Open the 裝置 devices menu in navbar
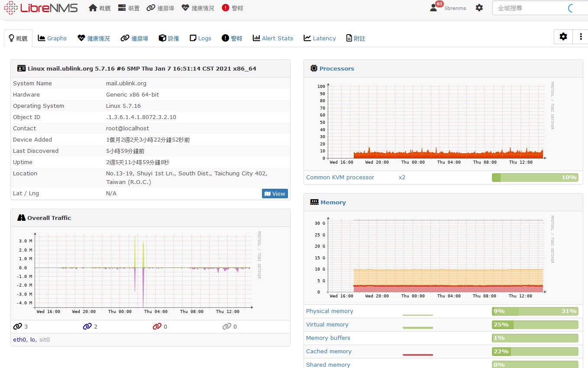 click(x=129, y=8)
